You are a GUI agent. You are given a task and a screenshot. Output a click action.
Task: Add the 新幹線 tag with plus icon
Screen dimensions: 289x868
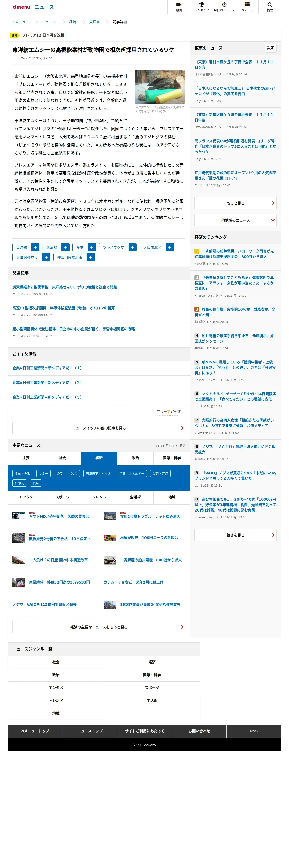65,247
